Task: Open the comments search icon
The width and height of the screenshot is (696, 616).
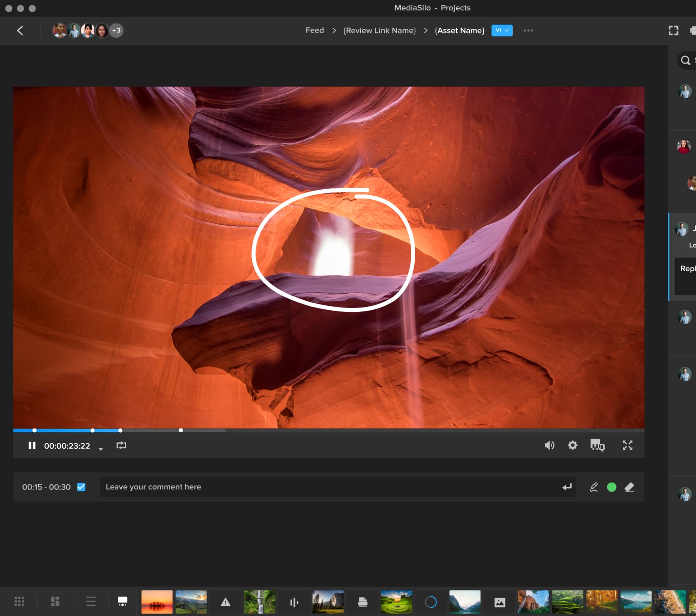Action: (685, 60)
